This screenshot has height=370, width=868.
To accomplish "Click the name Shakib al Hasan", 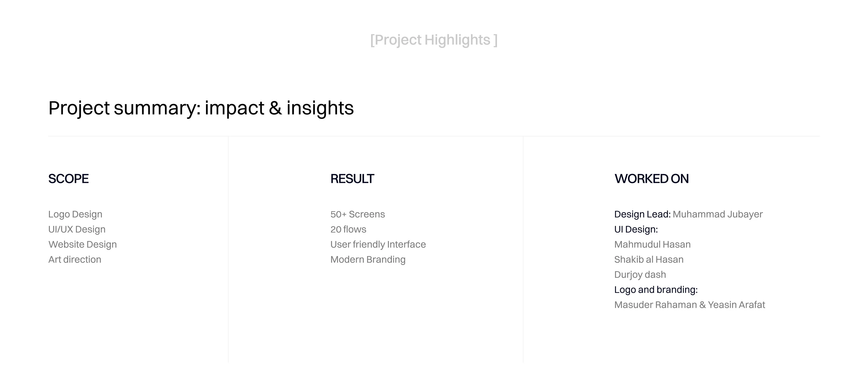I will (x=649, y=259).
